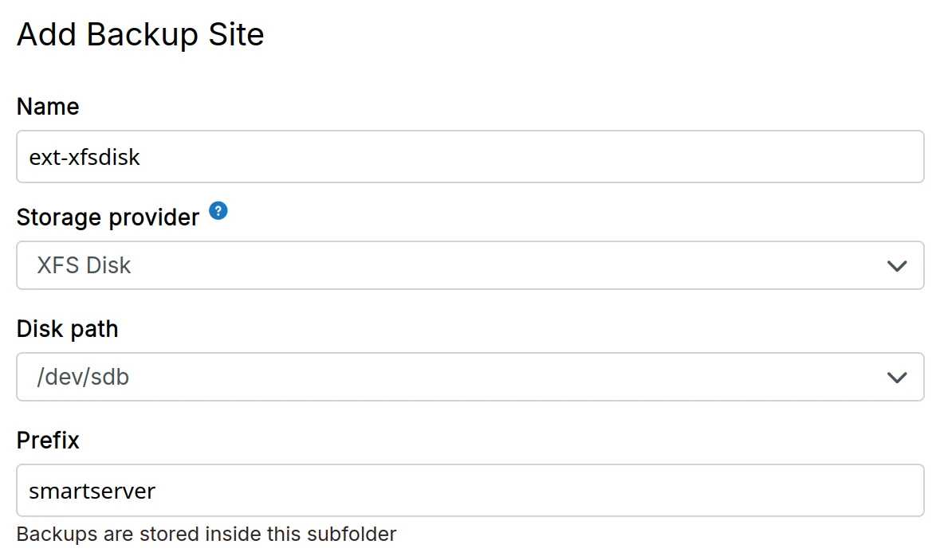Click the "Prefix" field label
The image size is (940, 560).
click(x=48, y=441)
